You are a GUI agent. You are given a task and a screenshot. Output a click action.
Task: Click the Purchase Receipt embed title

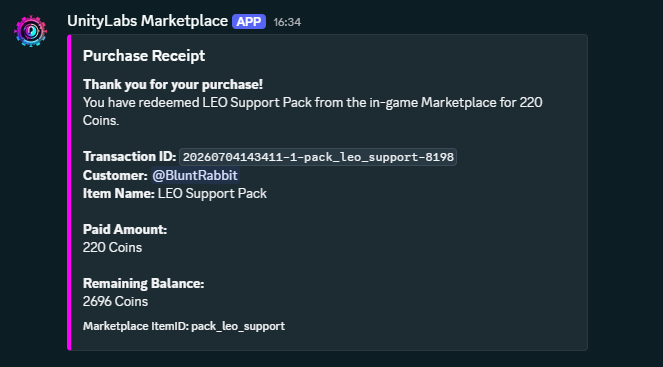144,55
